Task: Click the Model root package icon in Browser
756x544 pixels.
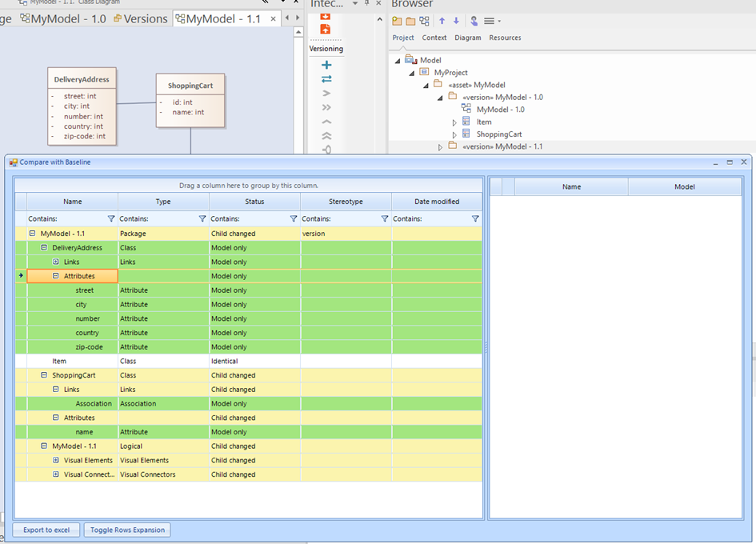Action: (410, 60)
